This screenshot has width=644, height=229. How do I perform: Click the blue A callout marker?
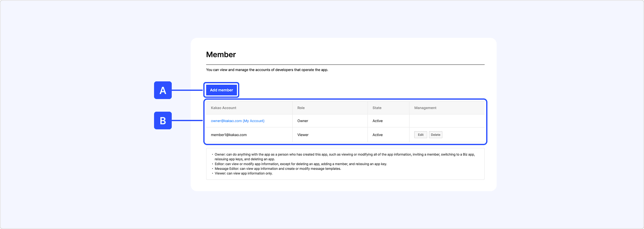[x=163, y=90]
